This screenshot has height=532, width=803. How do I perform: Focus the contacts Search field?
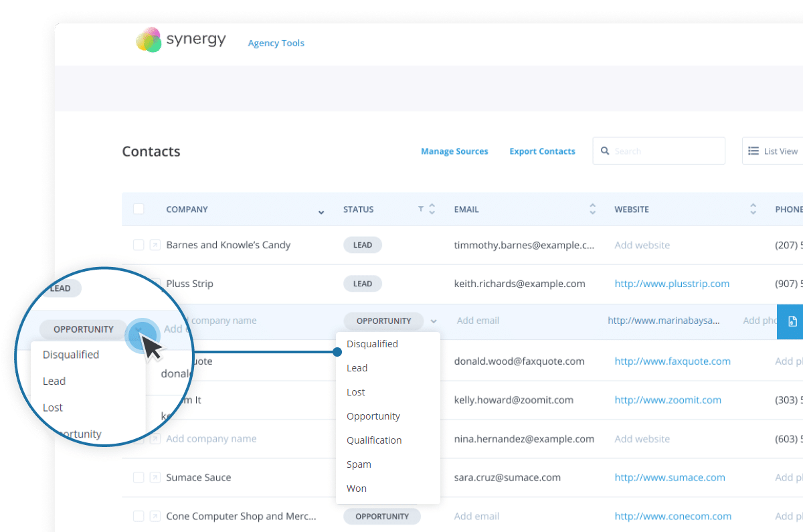pyautogui.click(x=658, y=151)
